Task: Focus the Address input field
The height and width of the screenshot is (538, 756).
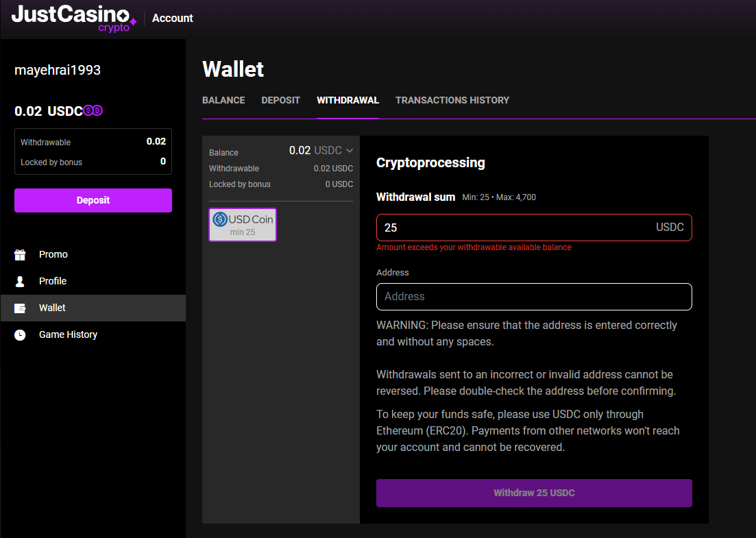Action: (534, 297)
